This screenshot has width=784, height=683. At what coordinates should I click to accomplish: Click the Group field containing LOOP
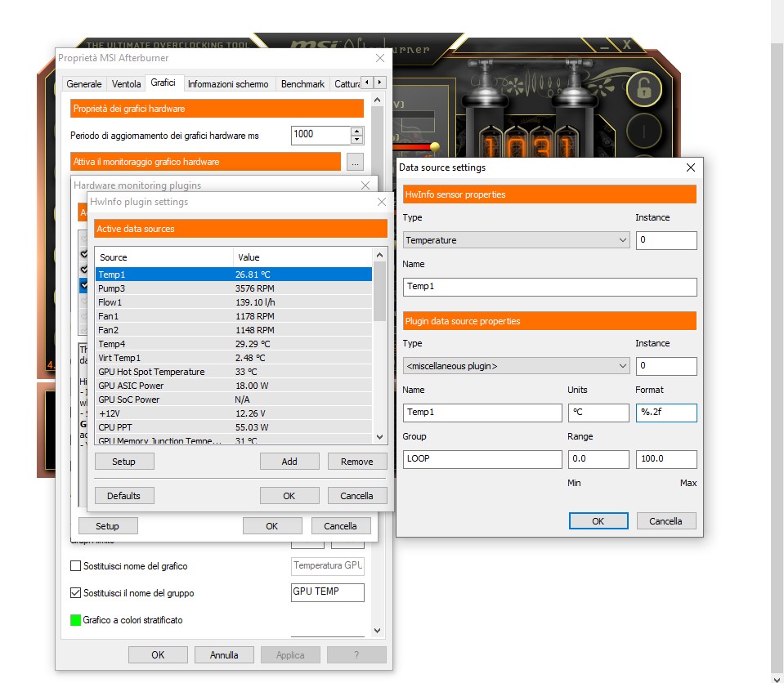coord(482,459)
